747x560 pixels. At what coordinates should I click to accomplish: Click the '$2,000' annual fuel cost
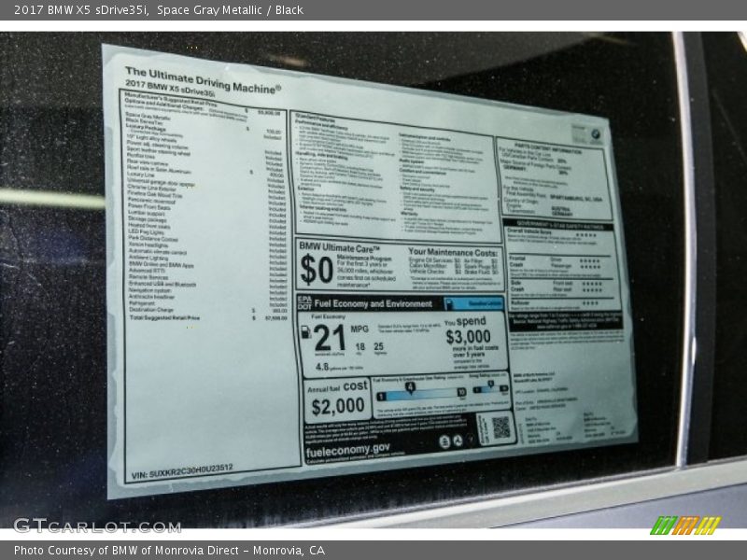338,406
